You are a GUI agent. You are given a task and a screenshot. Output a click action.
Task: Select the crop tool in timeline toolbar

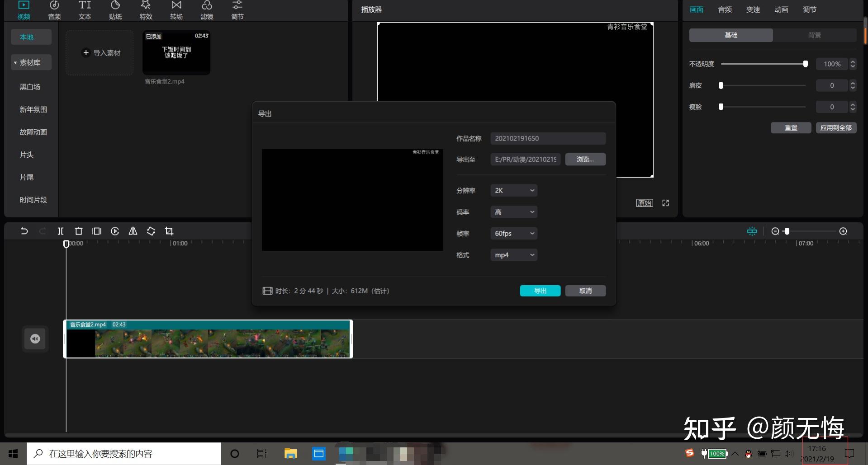pos(169,231)
